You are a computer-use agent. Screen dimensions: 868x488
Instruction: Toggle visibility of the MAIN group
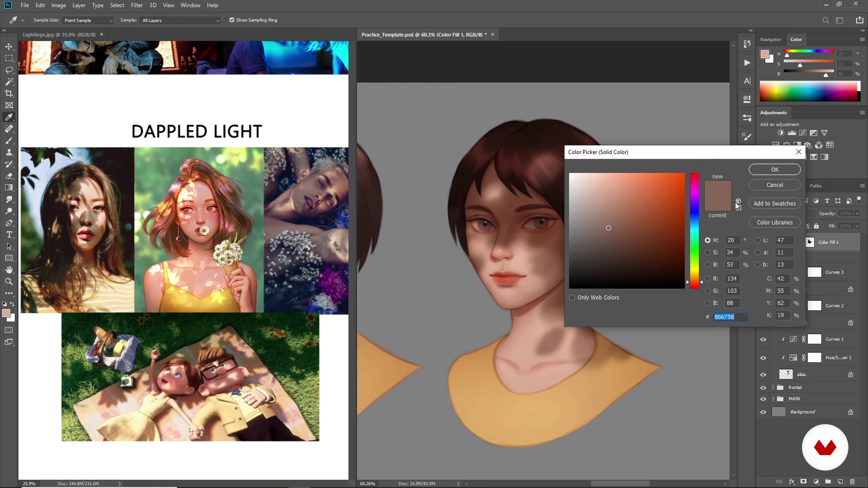[763, 399]
